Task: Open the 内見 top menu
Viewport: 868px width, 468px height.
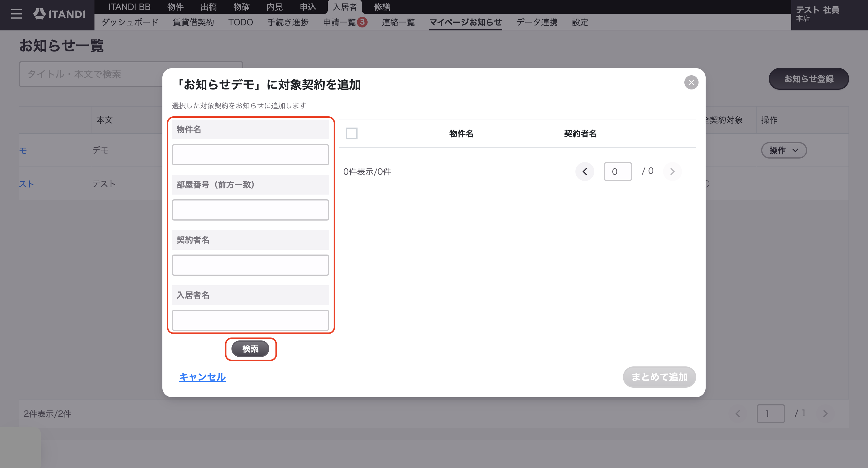Action: 275,7
